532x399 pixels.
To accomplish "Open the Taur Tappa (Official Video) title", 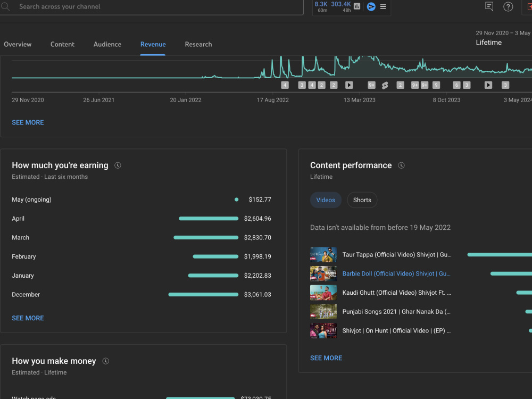I will click(x=397, y=254).
